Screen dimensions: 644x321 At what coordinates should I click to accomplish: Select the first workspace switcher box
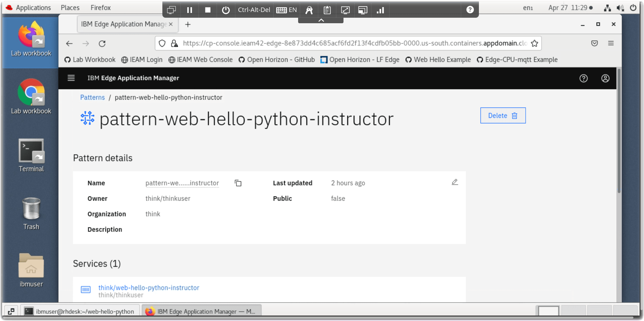pos(548,311)
